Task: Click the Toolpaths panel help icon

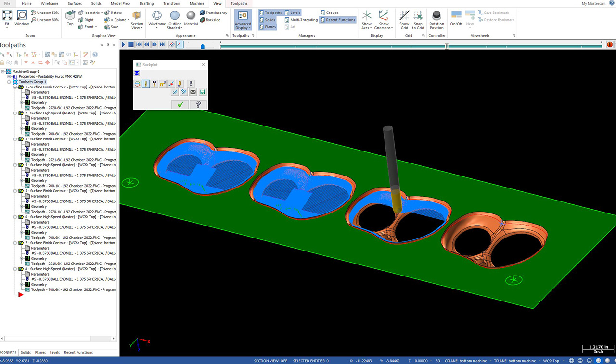Action: [95, 54]
